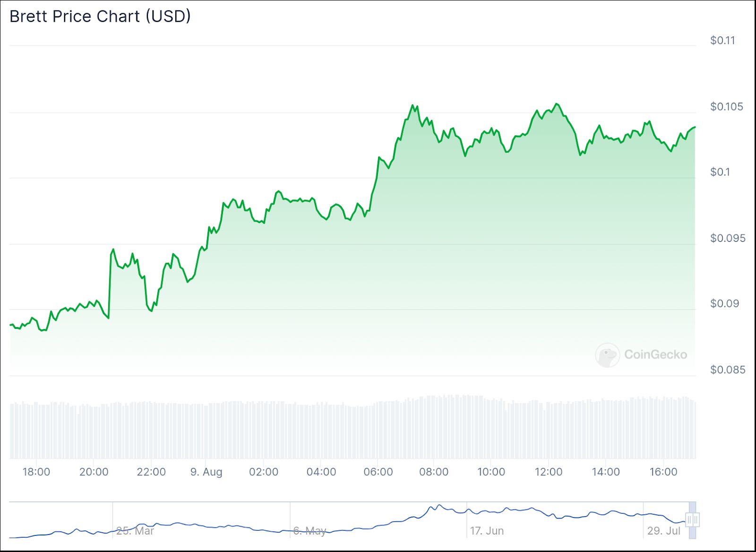756x552 pixels.
Task: Click the $0.085 price axis label
Action: [x=728, y=370]
